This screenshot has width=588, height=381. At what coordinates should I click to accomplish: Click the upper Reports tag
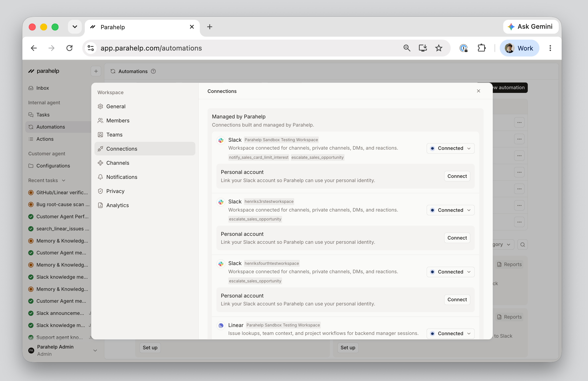[x=509, y=264]
